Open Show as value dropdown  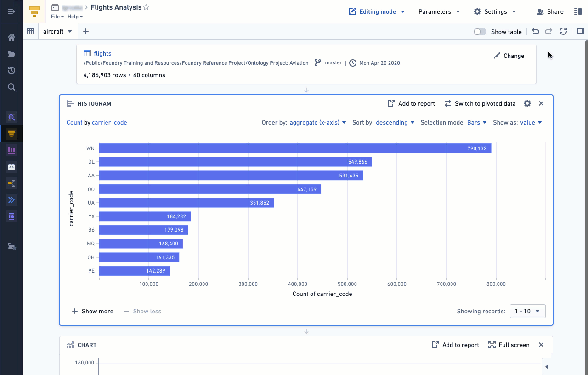click(531, 122)
